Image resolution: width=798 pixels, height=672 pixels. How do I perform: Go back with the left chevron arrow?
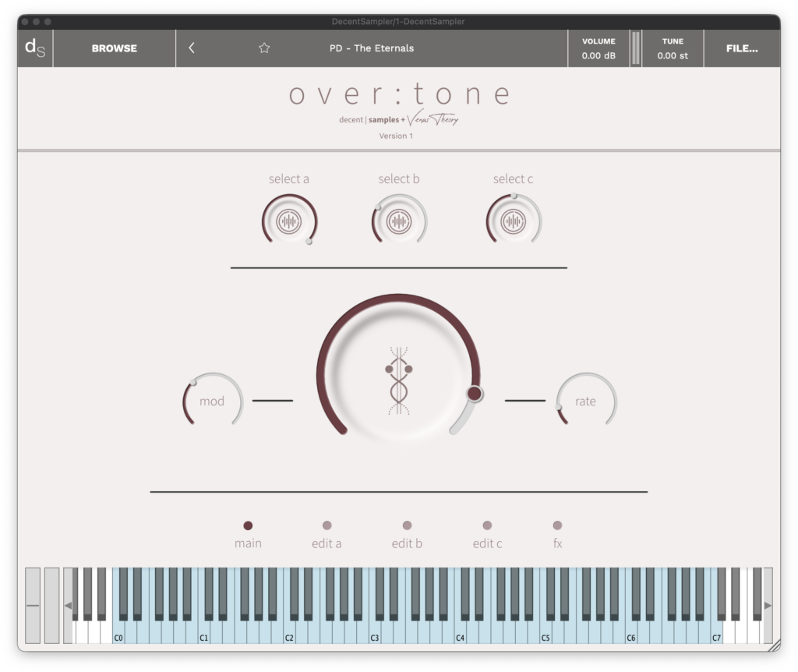(x=192, y=48)
